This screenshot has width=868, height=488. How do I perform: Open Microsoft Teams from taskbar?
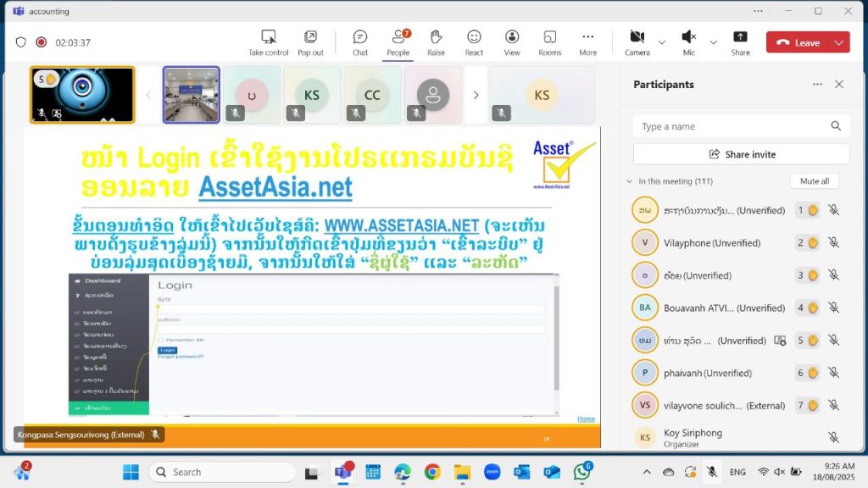[x=343, y=472]
